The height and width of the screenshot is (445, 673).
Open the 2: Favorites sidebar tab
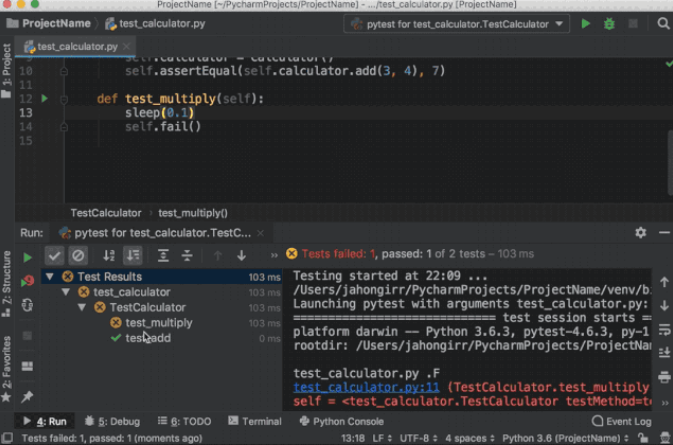pyautogui.click(x=6, y=369)
